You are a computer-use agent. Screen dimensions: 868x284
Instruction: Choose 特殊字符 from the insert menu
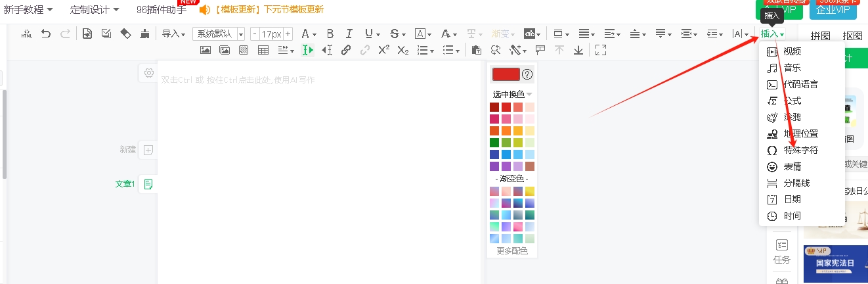point(800,150)
